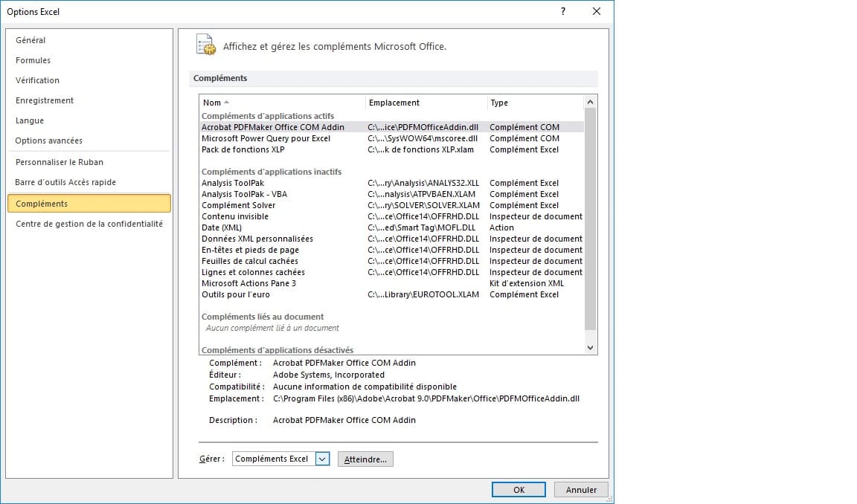857x504 pixels.
Task: Select Analysis ToolPak - VBA row
Action: pos(392,195)
